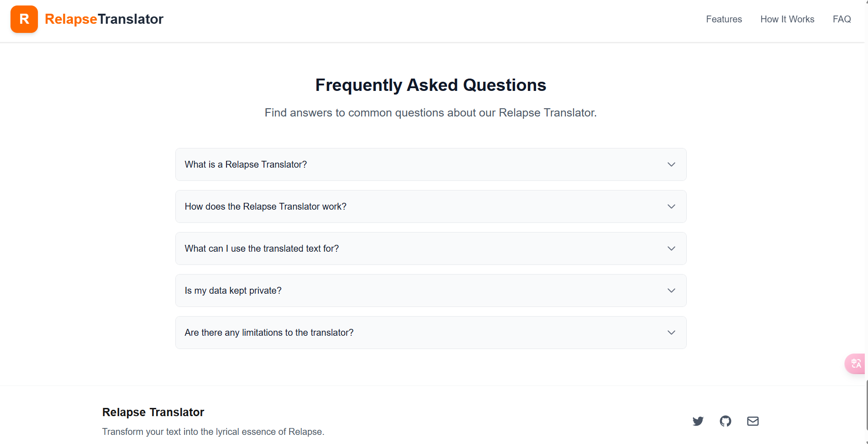Expand 'Is my data kept private?' question

tap(233, 291)
